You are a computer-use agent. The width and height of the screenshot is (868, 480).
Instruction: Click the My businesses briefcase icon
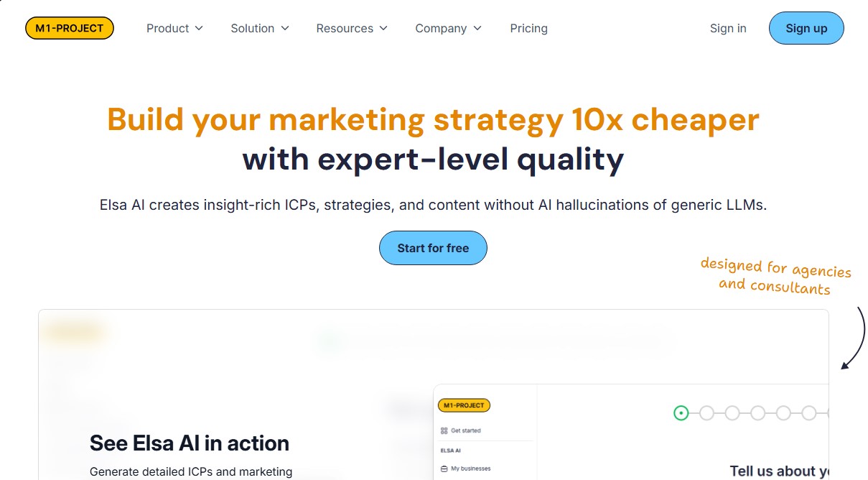click(x=444, y=469)
